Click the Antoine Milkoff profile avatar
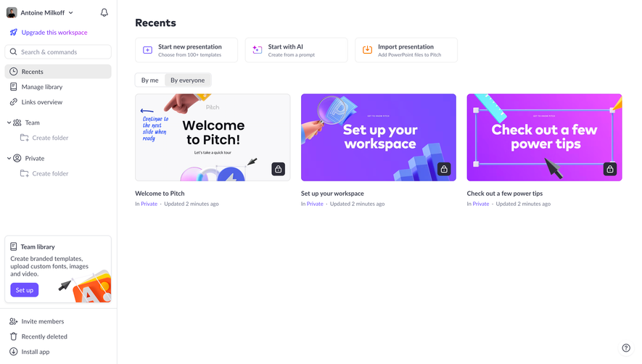Viewport: 642px width, 364px height. coord(12,13)
